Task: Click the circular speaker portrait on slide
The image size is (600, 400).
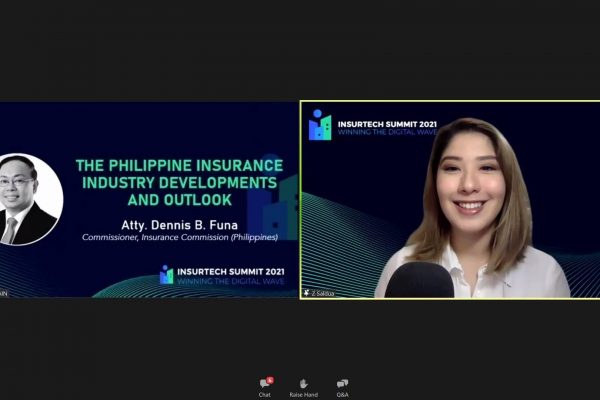Action: point(31,199)
